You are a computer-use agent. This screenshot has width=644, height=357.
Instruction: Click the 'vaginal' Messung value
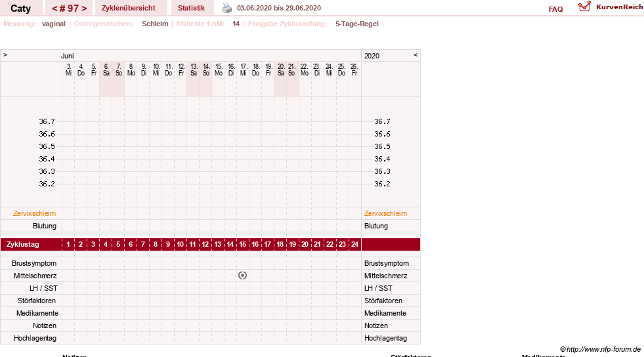(53, 24)
